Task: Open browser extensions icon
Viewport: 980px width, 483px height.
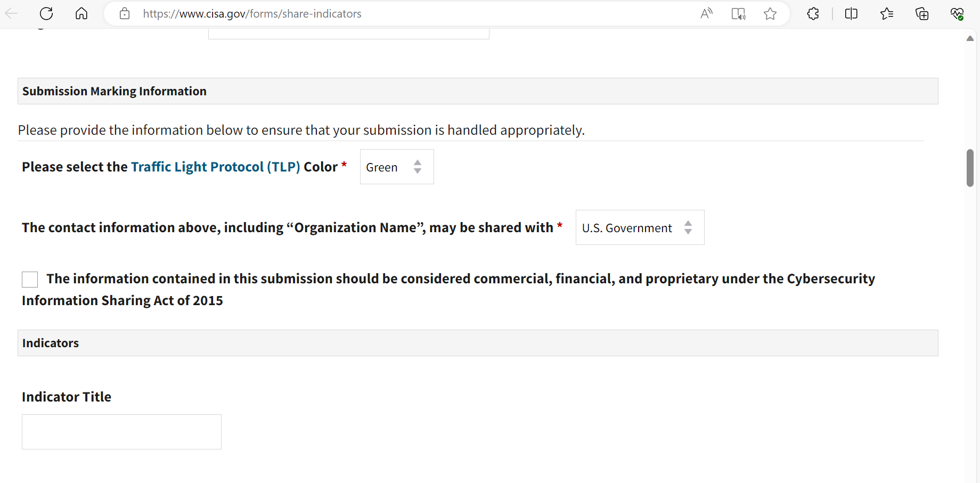Action: [x=813, y=14]
